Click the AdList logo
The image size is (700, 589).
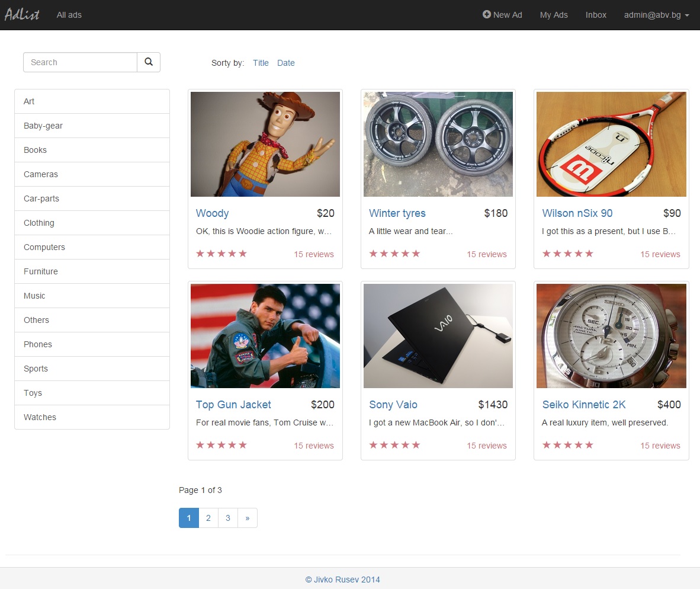point(22,15)
